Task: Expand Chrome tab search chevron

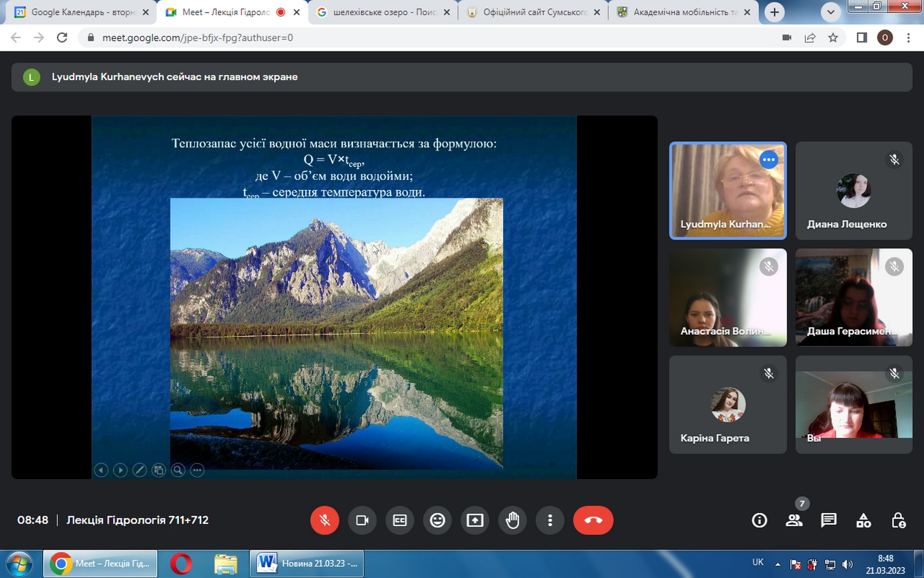Action: [830, 12]
